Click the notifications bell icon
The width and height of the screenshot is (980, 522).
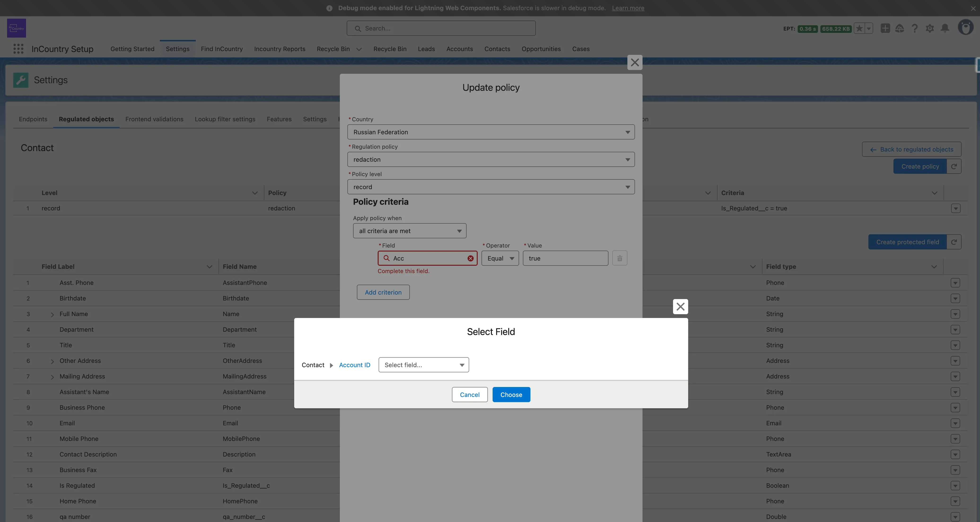945,29
